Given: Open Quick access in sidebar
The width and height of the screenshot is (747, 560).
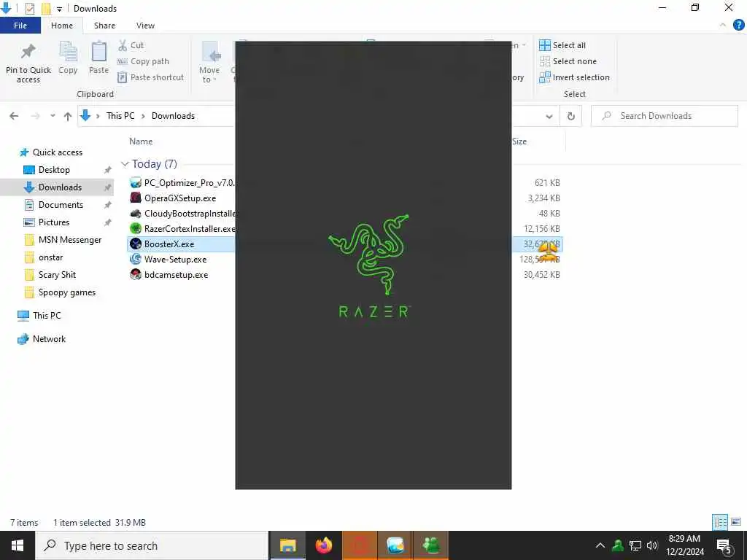Looking at the screenshot, I should click(57, 152).
